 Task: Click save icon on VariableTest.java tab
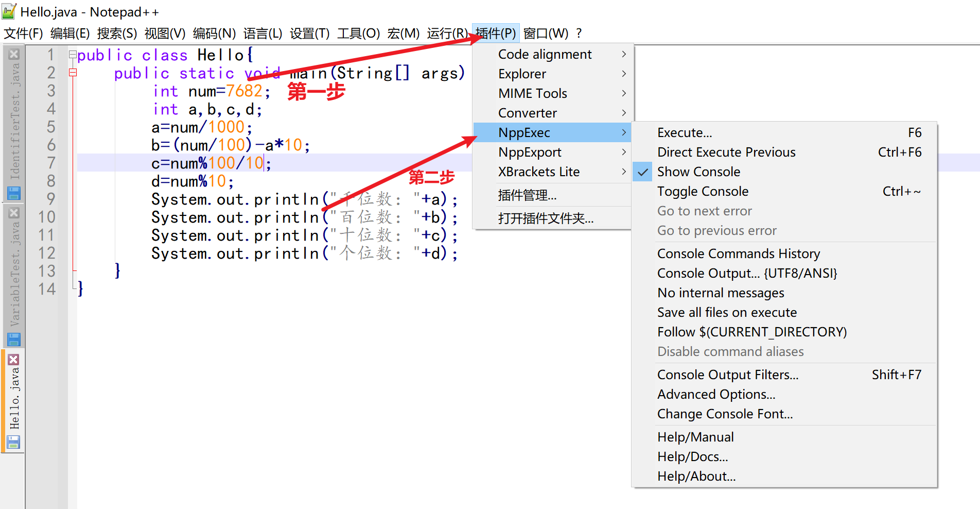pos(14,340)
